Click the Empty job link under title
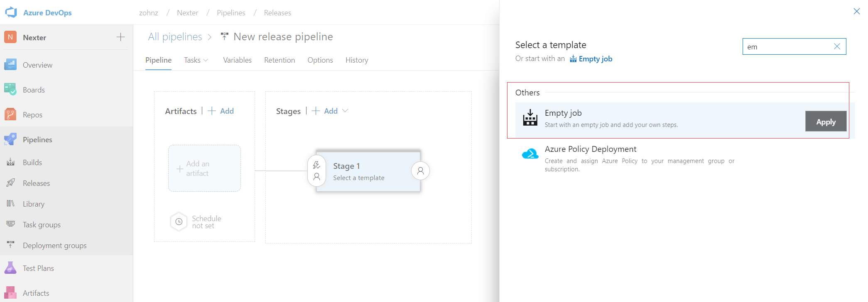 click(x=595, y=59)
